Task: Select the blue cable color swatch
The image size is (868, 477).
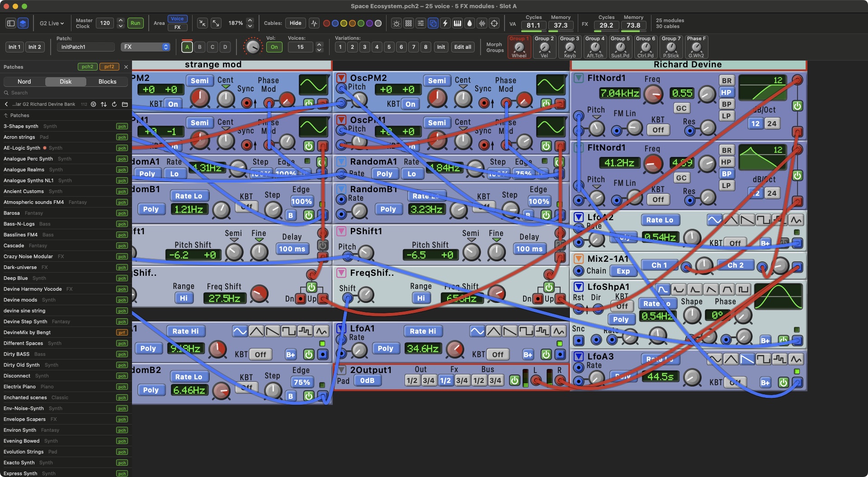Action: click(335, 23)
